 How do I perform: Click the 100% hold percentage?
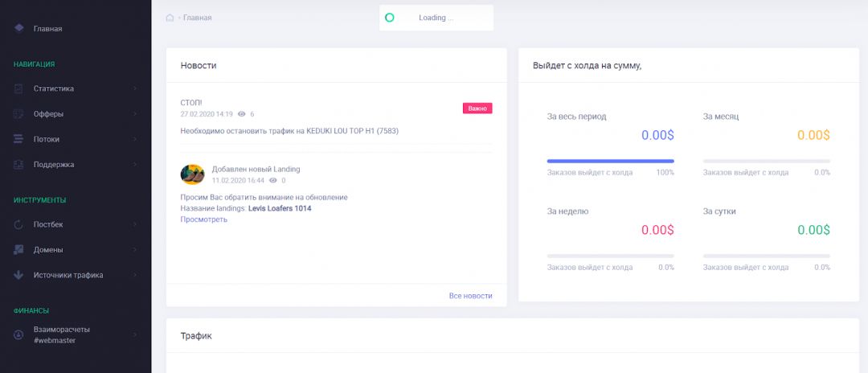(665, 173)
